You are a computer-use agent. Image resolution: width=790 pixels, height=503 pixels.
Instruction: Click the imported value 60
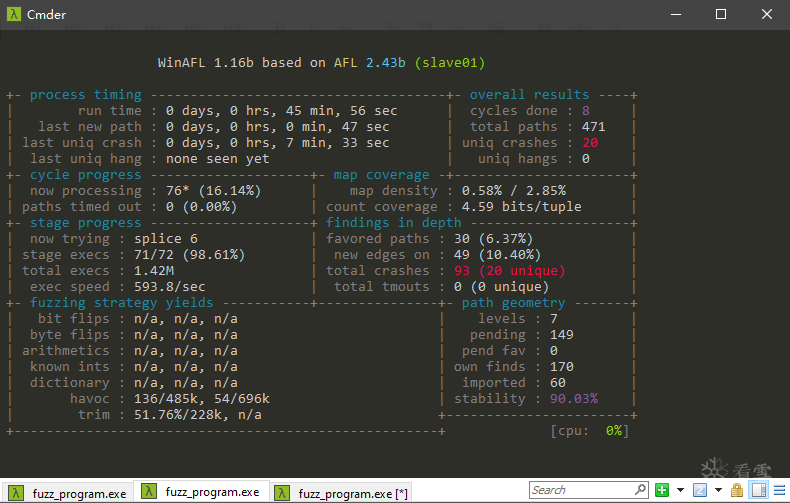pos(558,383)
